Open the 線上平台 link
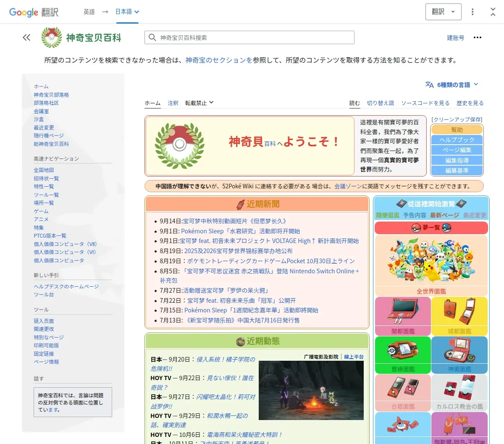504x444 pixels. point(354,357)
